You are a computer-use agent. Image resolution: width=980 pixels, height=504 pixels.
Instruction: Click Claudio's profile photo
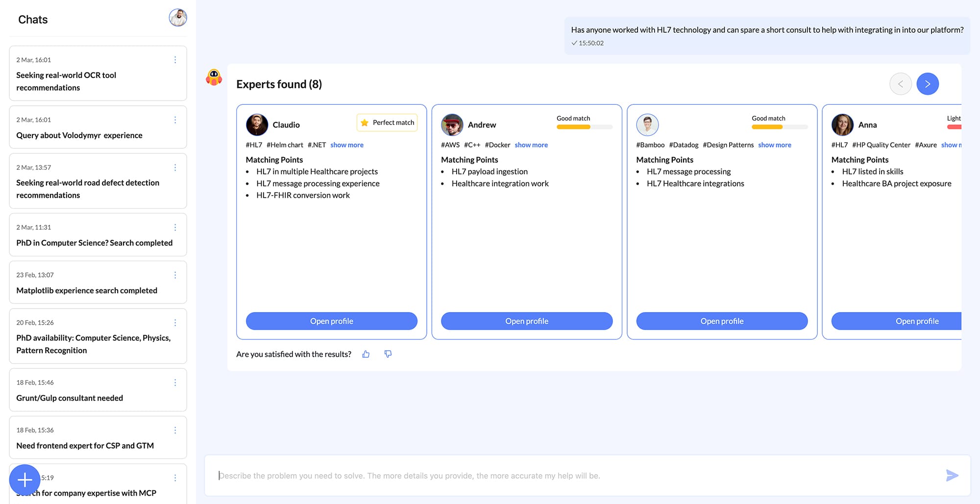tap(257, 124)
